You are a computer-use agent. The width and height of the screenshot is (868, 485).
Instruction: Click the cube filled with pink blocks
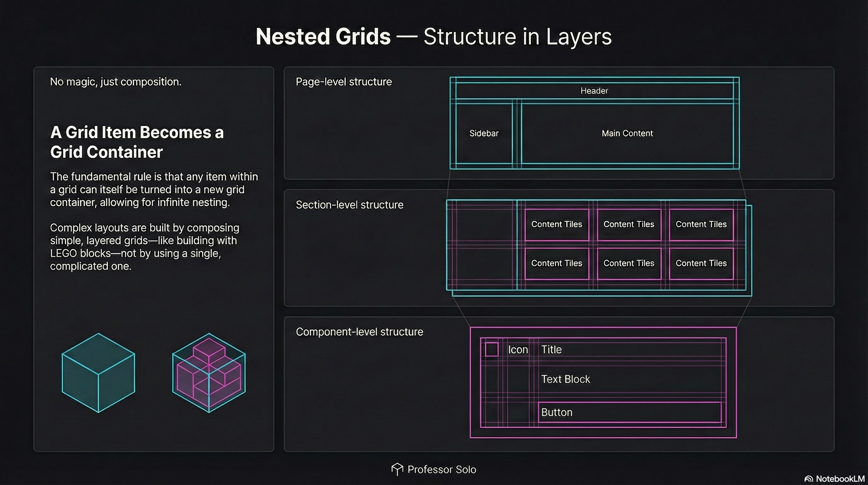point(208,373)
